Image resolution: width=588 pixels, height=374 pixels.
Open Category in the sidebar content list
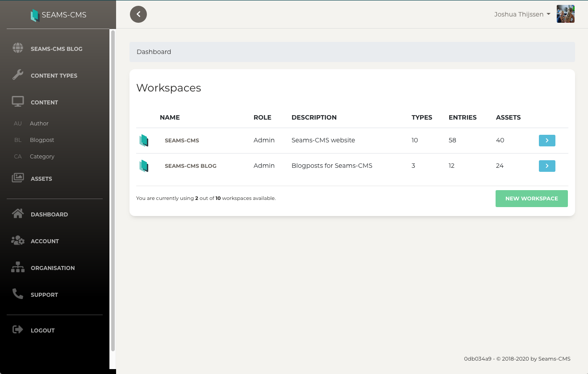[x=42, y=157]
